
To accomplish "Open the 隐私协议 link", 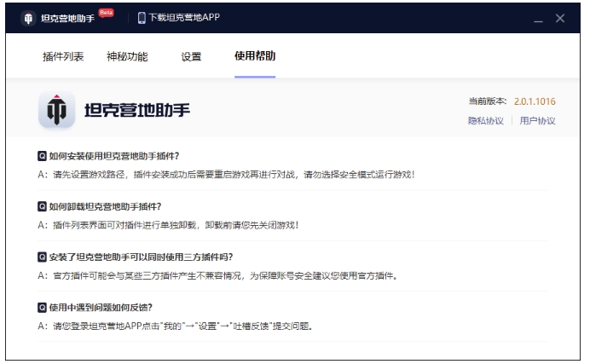I will click(x=486, y=121).
